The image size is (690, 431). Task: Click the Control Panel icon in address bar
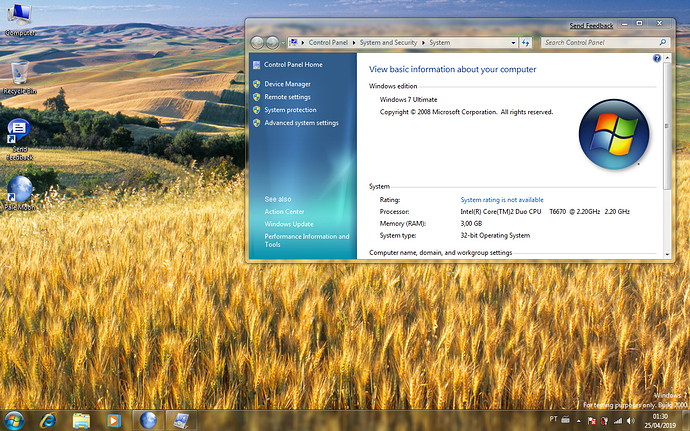(294, 43)
